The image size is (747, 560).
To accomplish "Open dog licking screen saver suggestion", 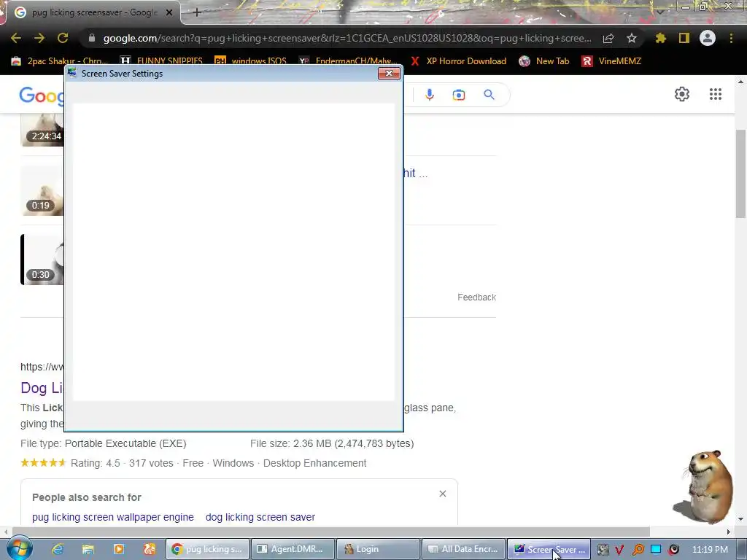I will point(260,517).
